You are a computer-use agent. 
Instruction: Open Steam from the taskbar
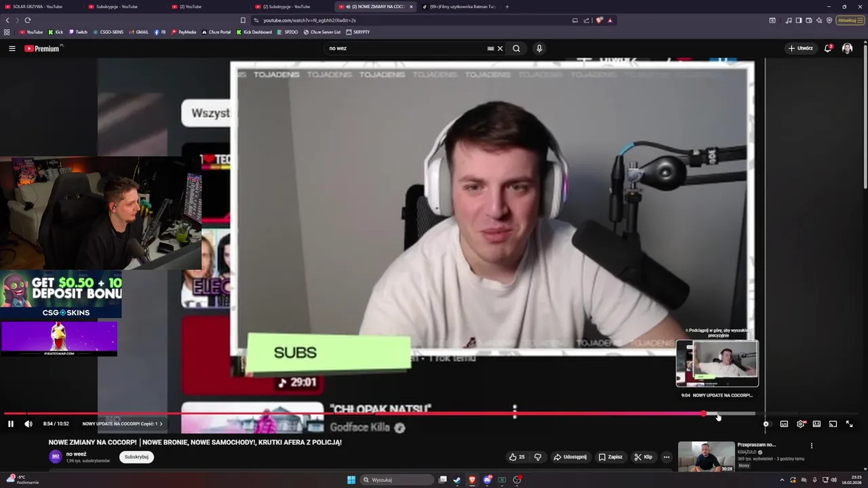tap(457, 480)
